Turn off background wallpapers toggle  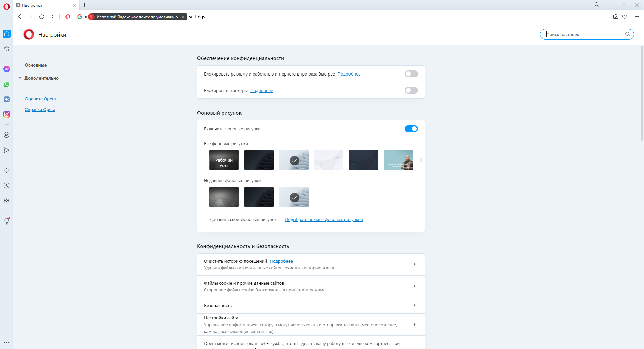(x=411, y=129)
